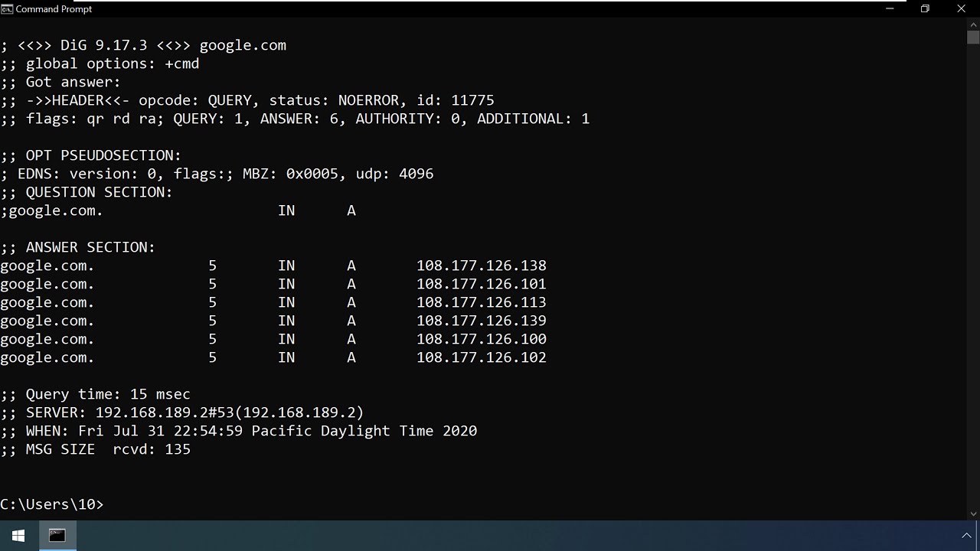This screenshot has width=980, height=551.
Task: Close the Command Prompt window
Action: [962, 9]
